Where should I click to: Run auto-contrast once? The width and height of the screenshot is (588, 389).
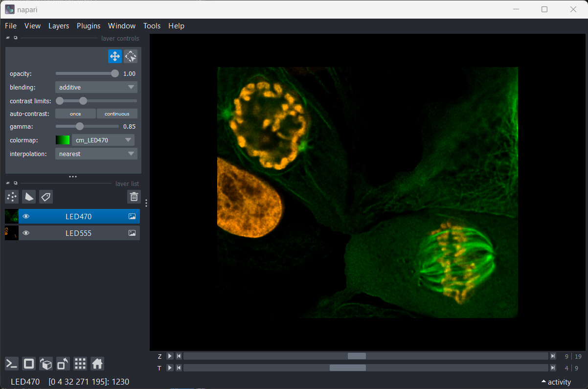point(75,114)
